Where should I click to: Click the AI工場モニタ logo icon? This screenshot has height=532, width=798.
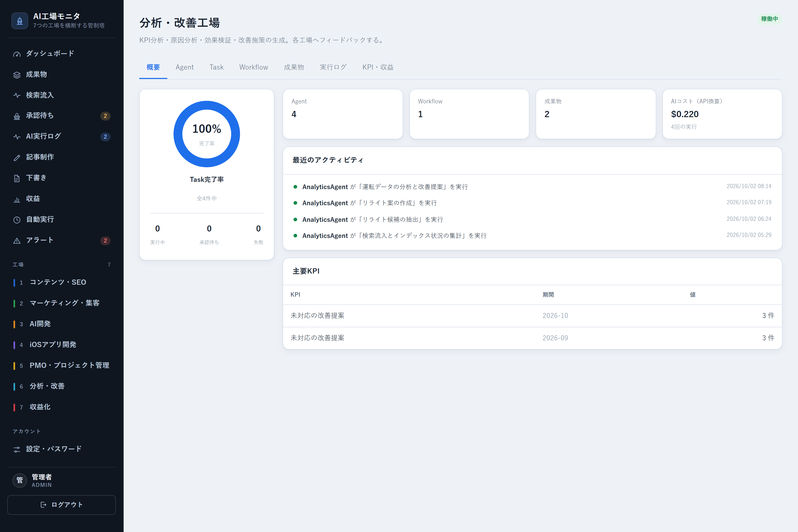(x=20, y=21)
